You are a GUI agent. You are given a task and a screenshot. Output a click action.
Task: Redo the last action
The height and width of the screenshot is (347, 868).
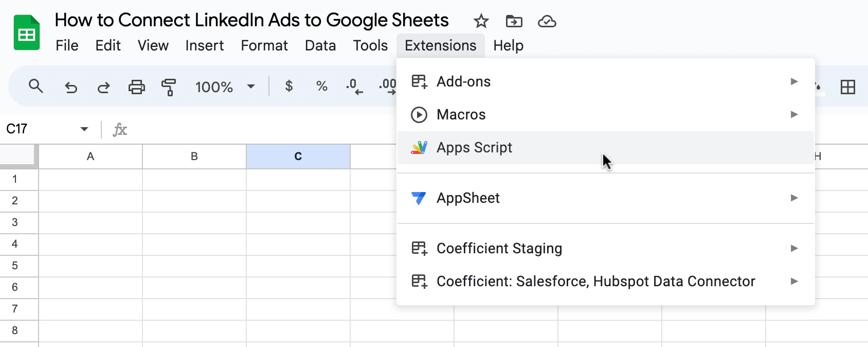[103, 87]
